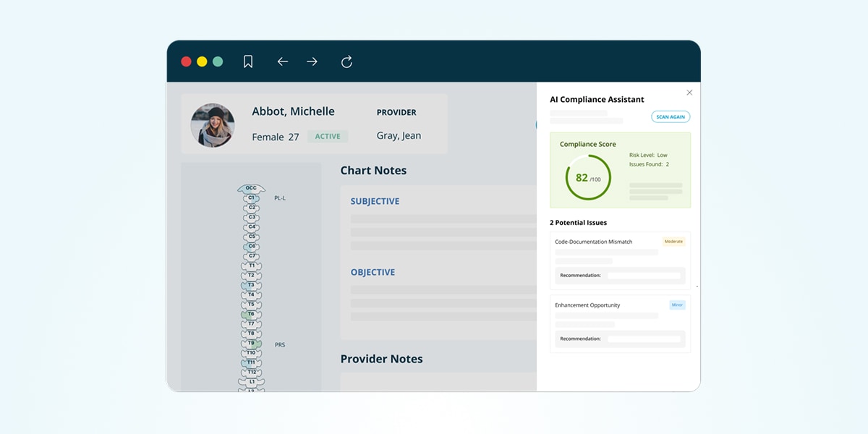
Task: Select the highlighted T6 vertebra
Action: pos(250,312)
